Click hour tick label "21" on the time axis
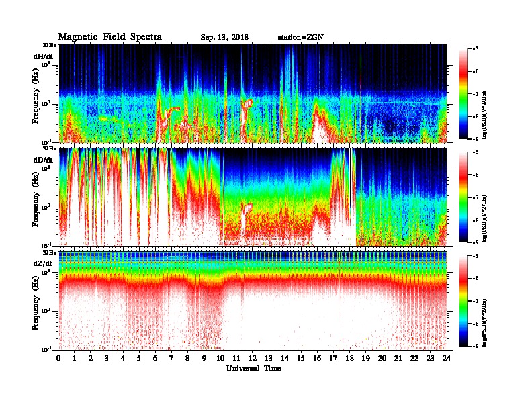Viewport: 532px width, 411px height. 398,358
